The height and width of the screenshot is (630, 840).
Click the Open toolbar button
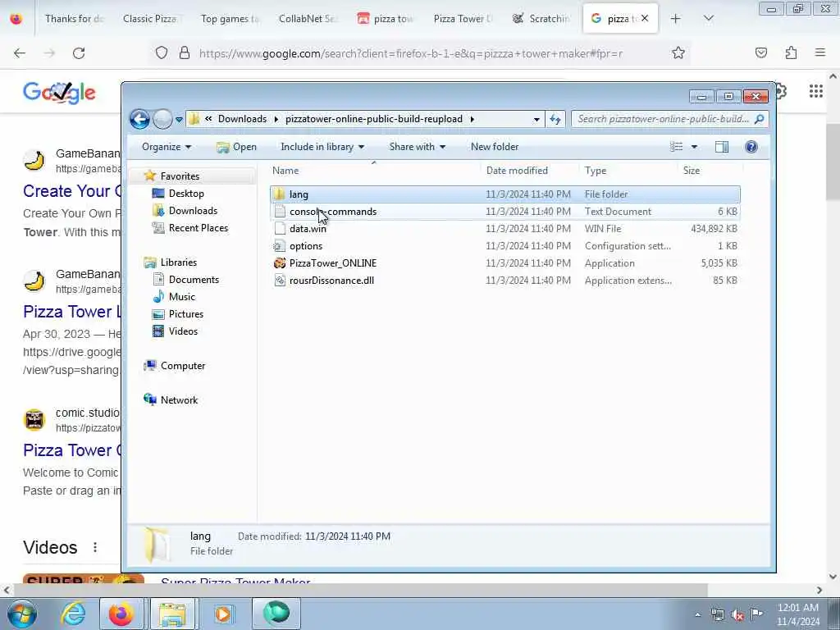(236, 147)
